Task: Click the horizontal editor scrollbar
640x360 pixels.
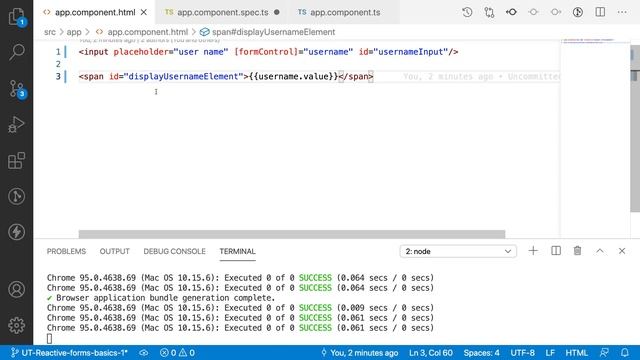Action: point(292,234)
